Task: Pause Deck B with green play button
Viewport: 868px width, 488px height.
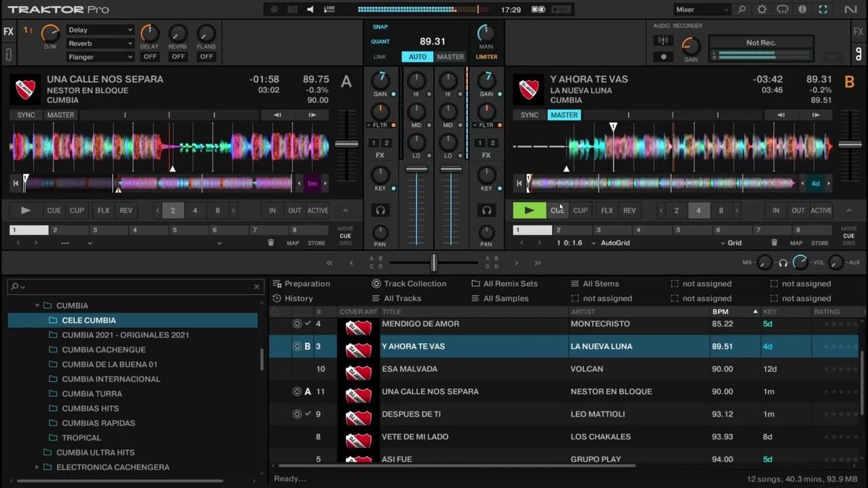Action: click(530, 211)
